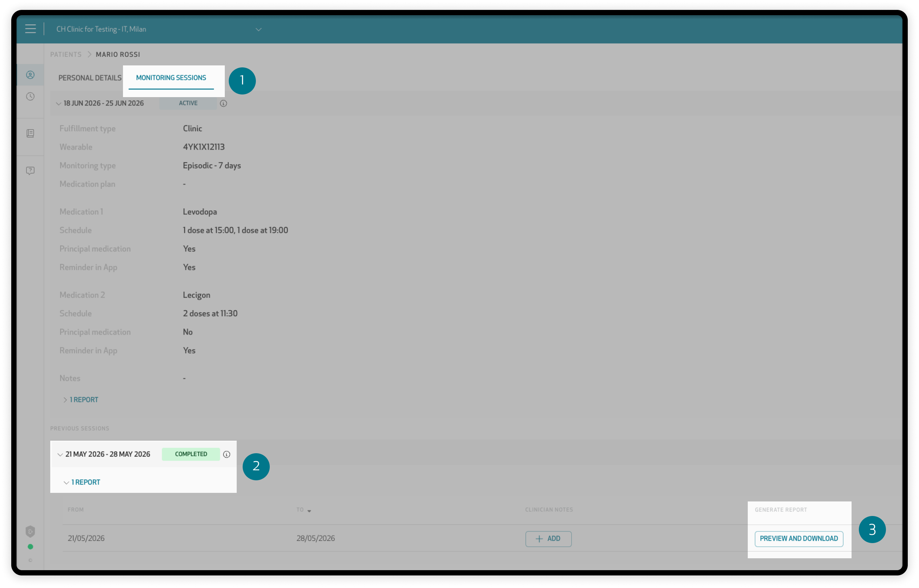The height and width of the screenshot is (588, 919).
Task: Click the Clinic fulfillment type value
Action: point(192,129)
